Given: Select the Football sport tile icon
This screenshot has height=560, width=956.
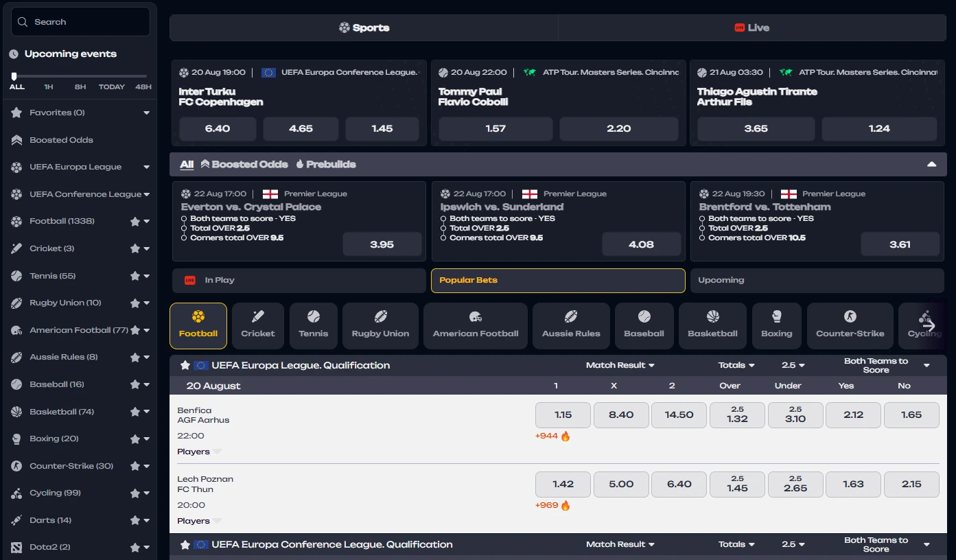Looking at the screenshot, I should pos(198,317).
